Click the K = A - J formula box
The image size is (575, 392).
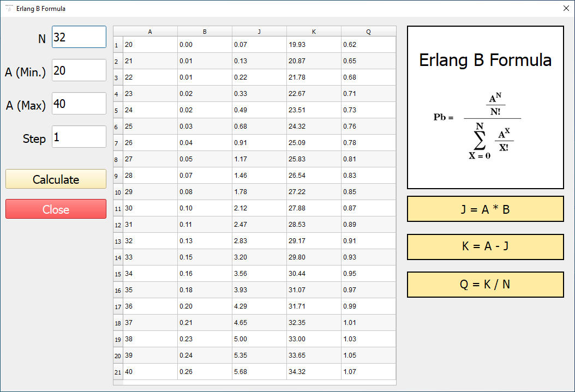485,246
